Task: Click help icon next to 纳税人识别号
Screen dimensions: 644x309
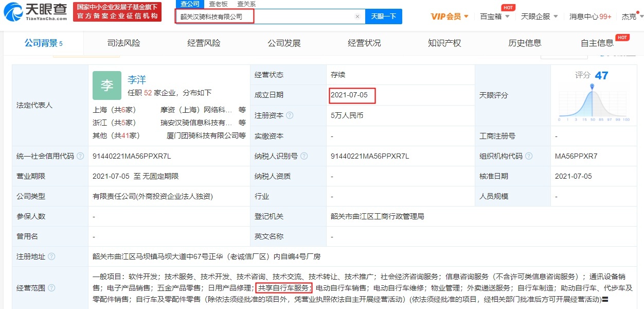Action: (x=303, y=156)
